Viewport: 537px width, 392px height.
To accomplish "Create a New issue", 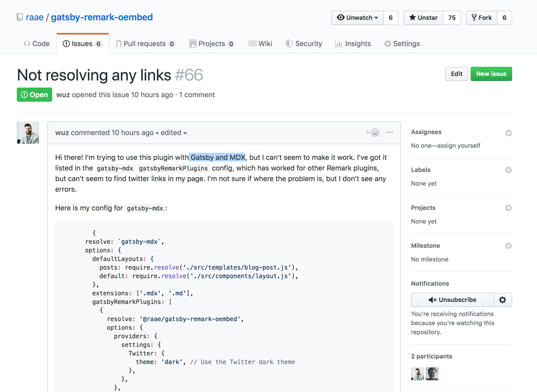I will click(x=491, y=74).
